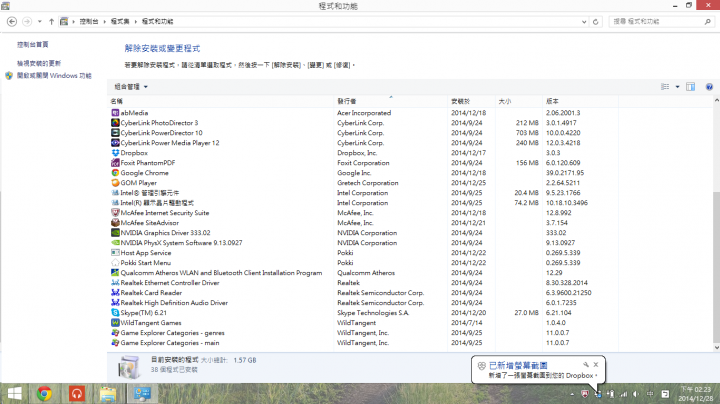Click the 程式和功能 breadcrumb
This screenshot has width=720, height=404.
click(158, 22)
